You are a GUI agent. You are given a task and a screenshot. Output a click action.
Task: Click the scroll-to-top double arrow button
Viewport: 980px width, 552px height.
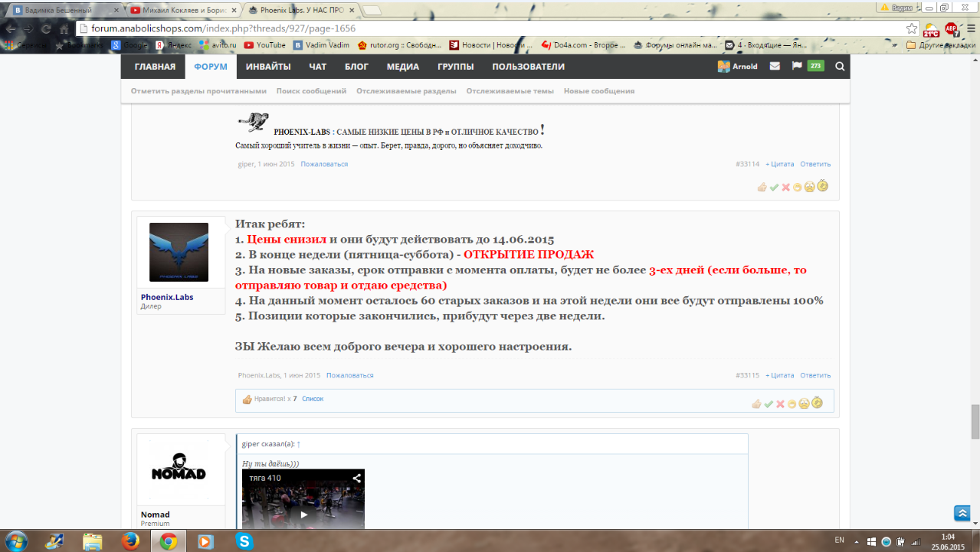click(x=962, y=513)
